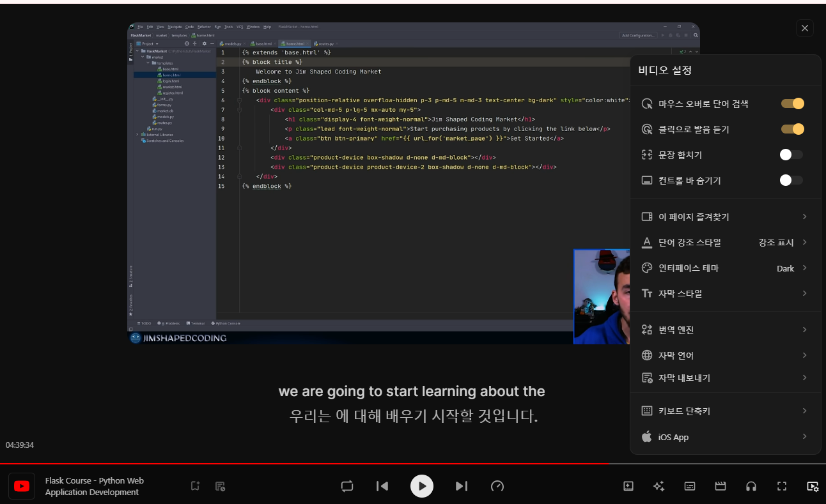Skip to the next subtitle sentence
The width and height of the screenshot is (826, 504).
pos(462,486)
